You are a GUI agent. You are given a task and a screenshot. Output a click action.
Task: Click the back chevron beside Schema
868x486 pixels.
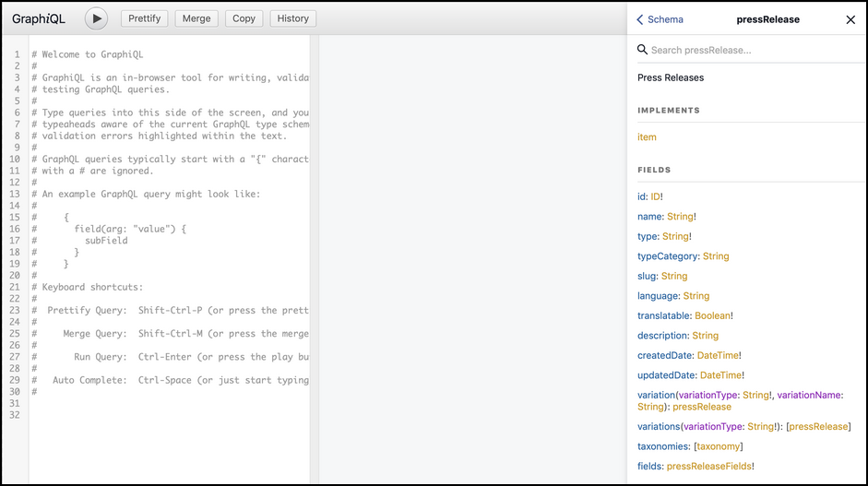point(640,19)
